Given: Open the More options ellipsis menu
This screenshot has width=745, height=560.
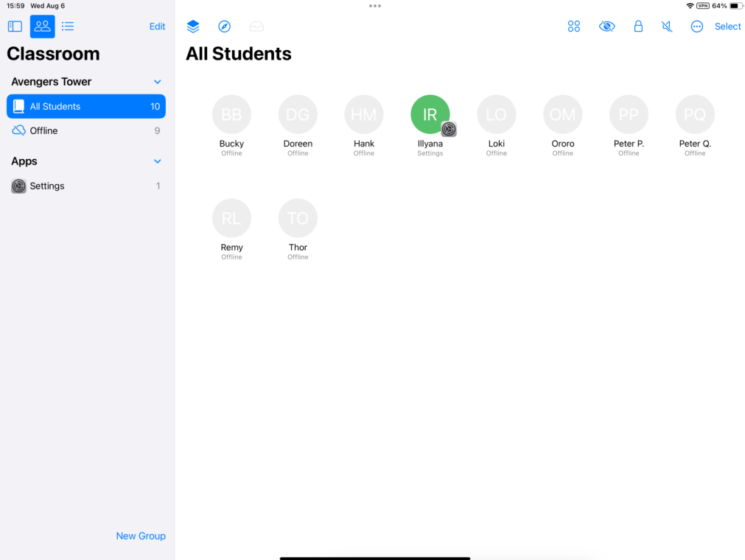Looking at the screenshot, I should (x=696, y=26).
